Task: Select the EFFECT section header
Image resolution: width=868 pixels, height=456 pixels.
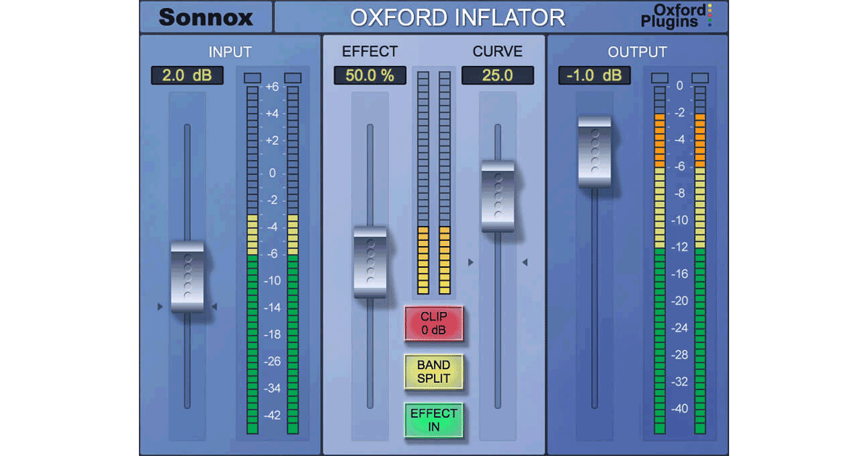Action: pos(370,51)
